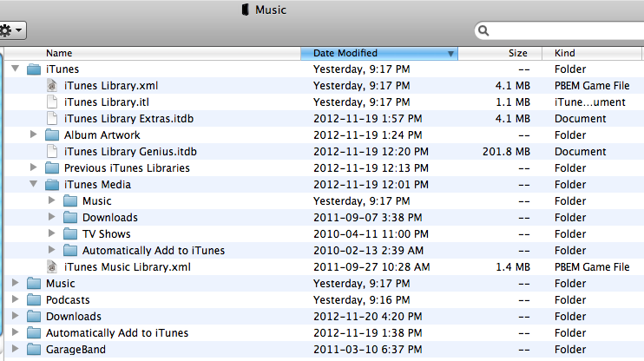Select the GarageBand folder icon
Screen dimensions: 644x361
(34, 349)
